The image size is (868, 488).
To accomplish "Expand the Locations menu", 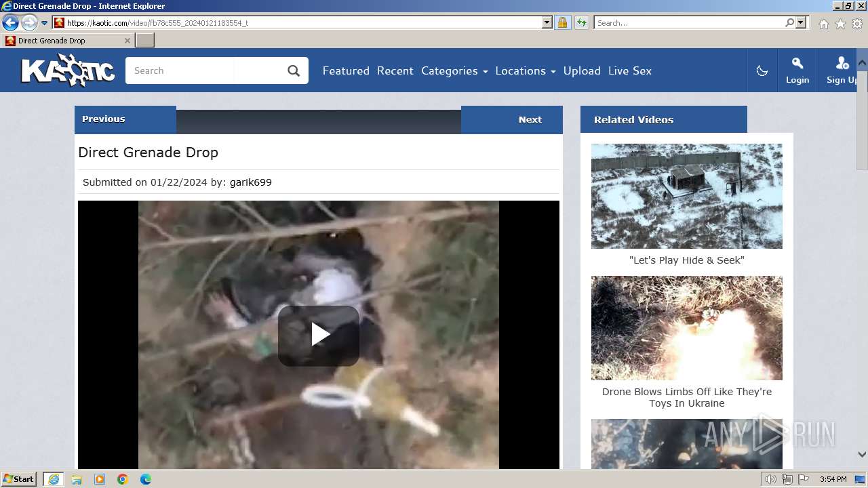I will click(x=526, y=70).
